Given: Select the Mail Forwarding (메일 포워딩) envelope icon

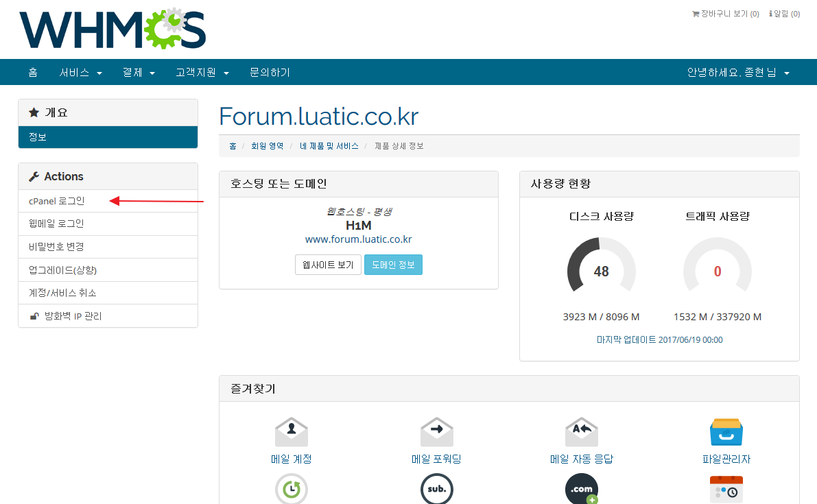Looking at the screenshot, I should 436,431.
